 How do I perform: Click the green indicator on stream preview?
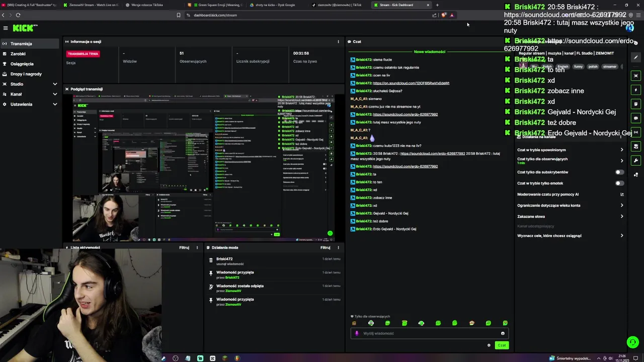pos(330,233)
